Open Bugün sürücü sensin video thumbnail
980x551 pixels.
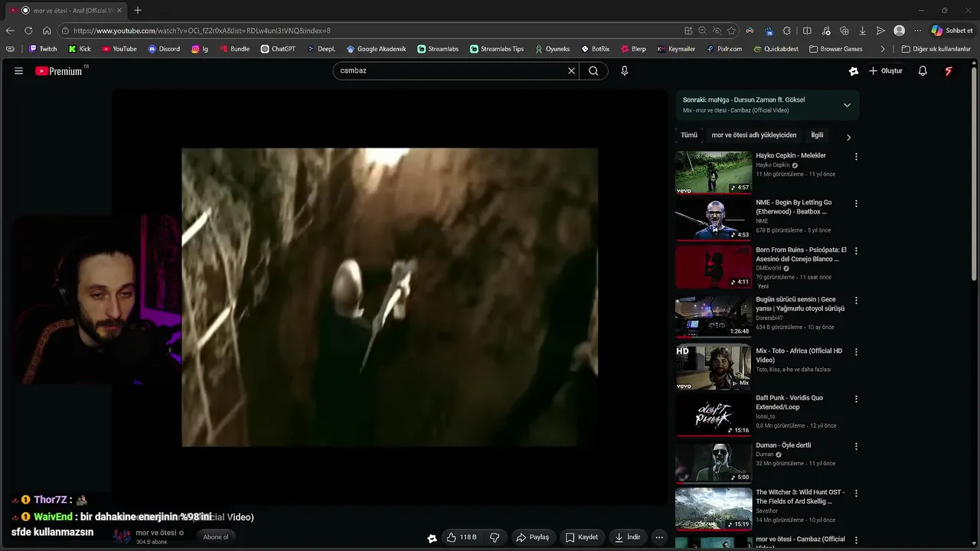click(714, 316)
